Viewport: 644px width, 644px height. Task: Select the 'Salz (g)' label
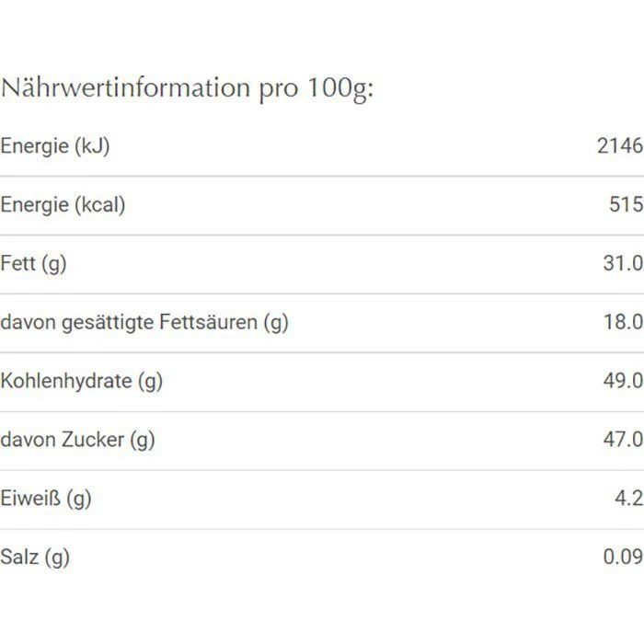point(35,558)
